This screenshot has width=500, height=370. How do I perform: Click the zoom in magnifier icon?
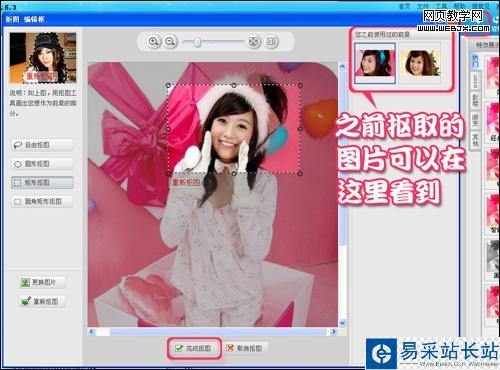[x=154, y=42]
